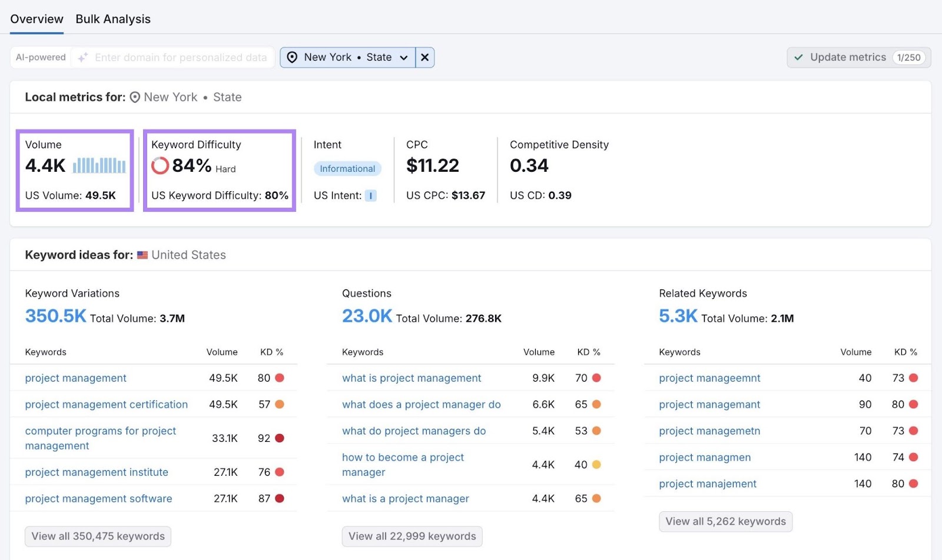Click the Volume trend bar chart icon
This screenshot has height=560, width=942.
click(x=98, y=166)
